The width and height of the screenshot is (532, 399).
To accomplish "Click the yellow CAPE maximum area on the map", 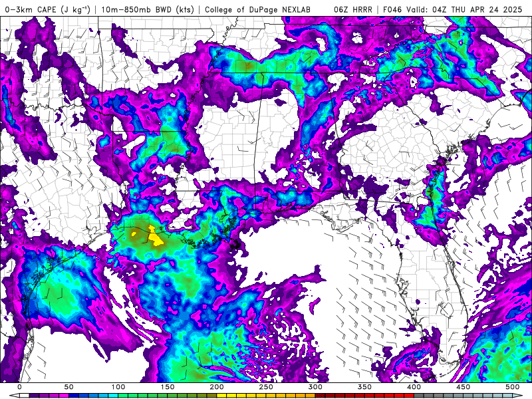I will tap(155, 236).
